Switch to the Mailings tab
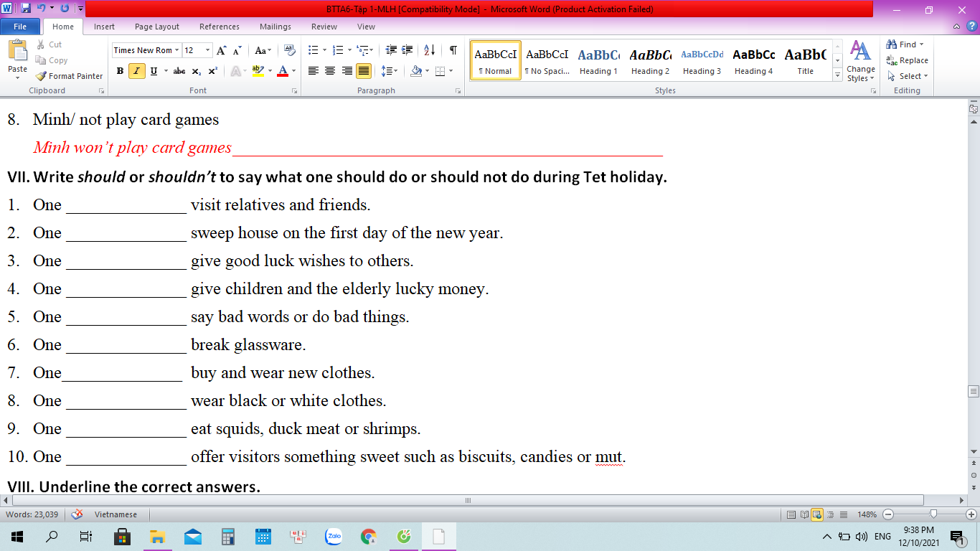This screenshot has width=980, height=551. pos(275,27)
